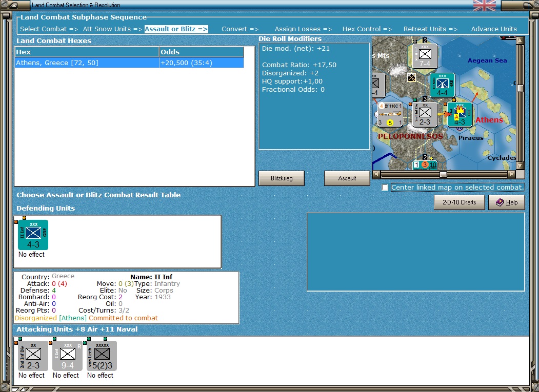The height and width of the screenshot is (392, 539).
Task: Click the Die mod. (net): +21 line
Action: pos(295,49)
